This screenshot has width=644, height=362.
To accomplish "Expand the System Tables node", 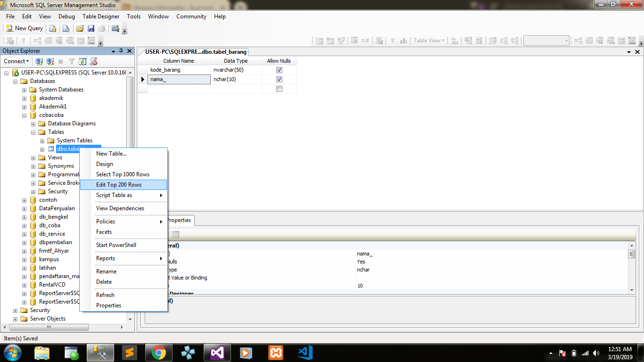I will click(x=42, y=140).
